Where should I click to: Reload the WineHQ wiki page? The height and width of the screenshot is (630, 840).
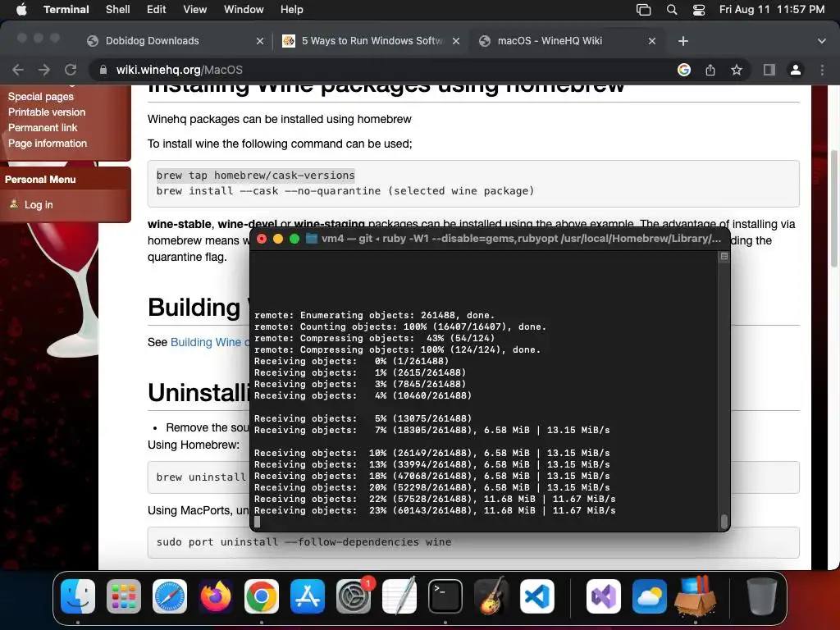[71, 70]
